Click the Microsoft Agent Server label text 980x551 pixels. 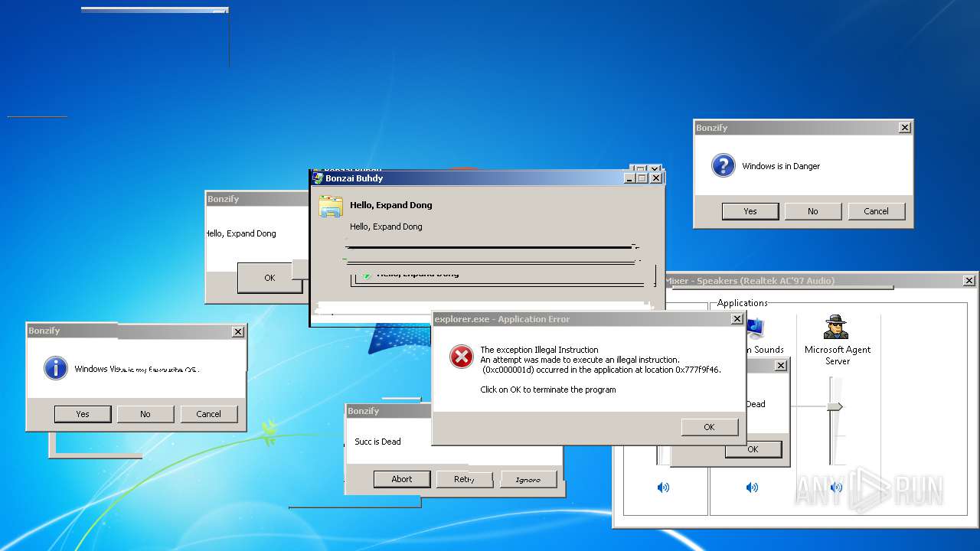[x=838, y=355]
